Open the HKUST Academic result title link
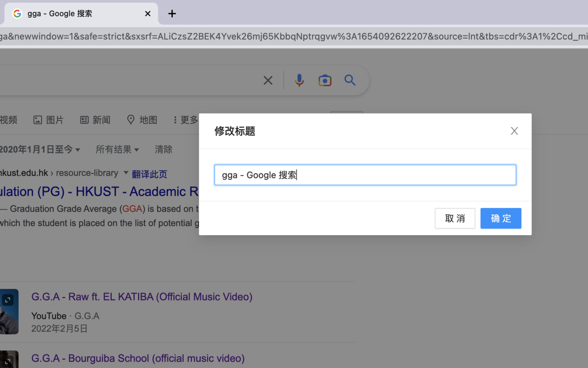 [99, 191]
